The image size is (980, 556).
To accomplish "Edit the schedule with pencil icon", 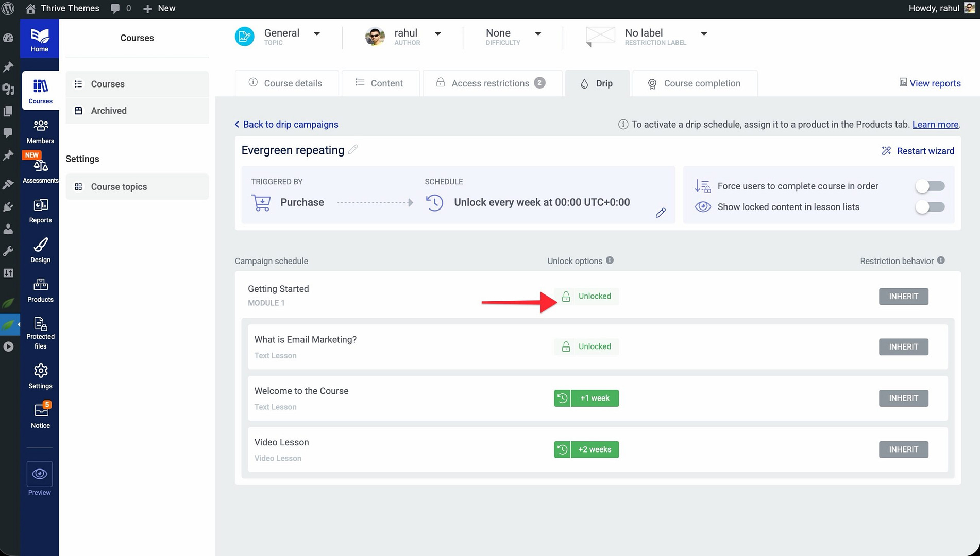I will point(661,213).
